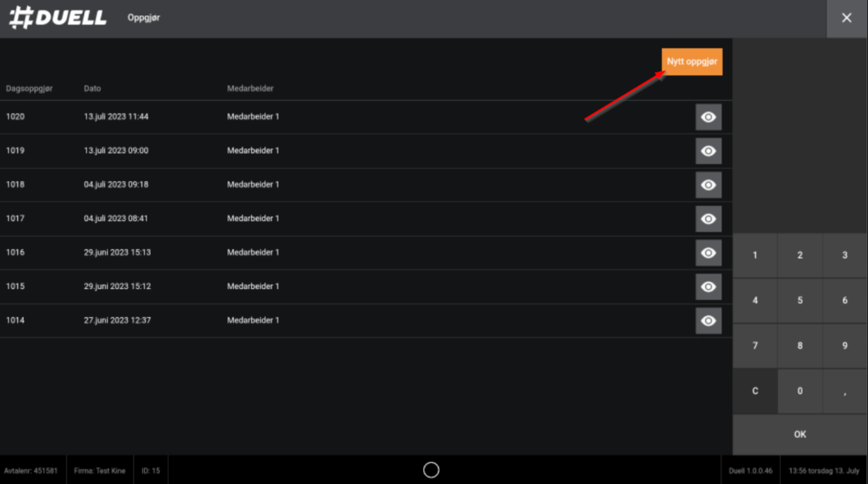Click Avtalenr: 451581 in status bar
Viewport: 868px width, 484px height.
pyautogui.click(x=31, y=470)
